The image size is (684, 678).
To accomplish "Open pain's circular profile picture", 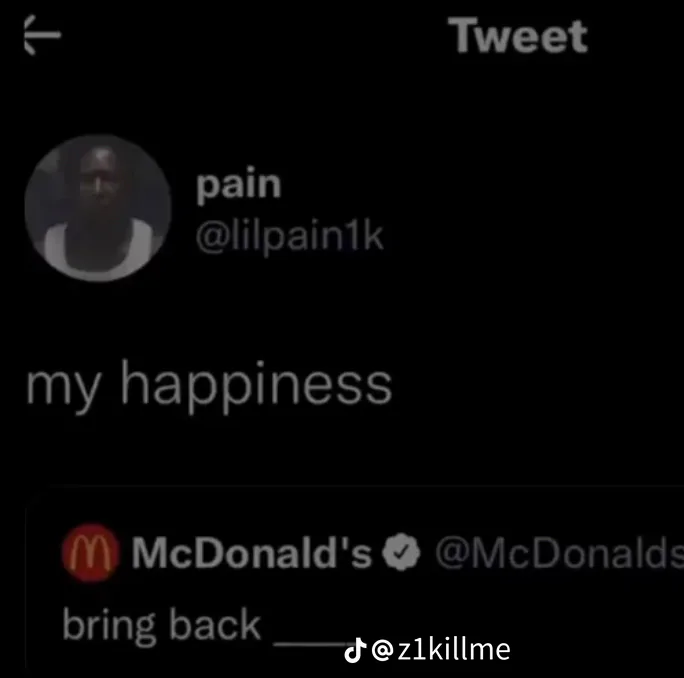I will point(98,208).
